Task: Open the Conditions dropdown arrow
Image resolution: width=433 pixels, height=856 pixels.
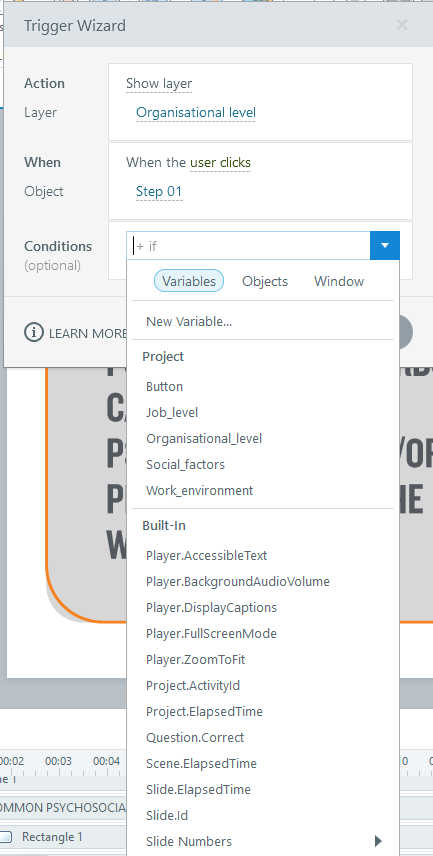Action: (385, 246)
